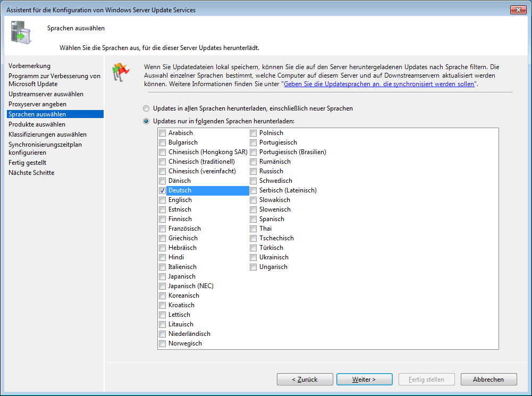The image size is (532, 396).
Task: Check the Arabisch language checkbox
Action: tap(163, 133)
